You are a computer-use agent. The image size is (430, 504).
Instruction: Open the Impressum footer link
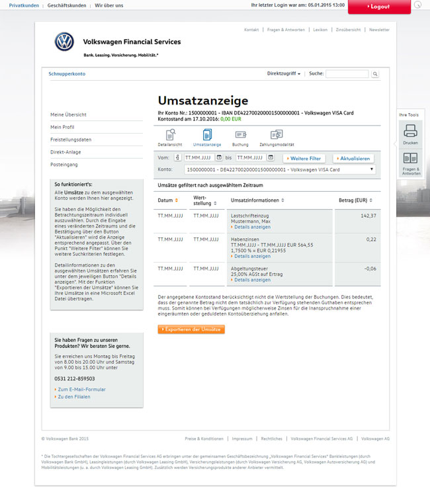(x=242, y=439)
